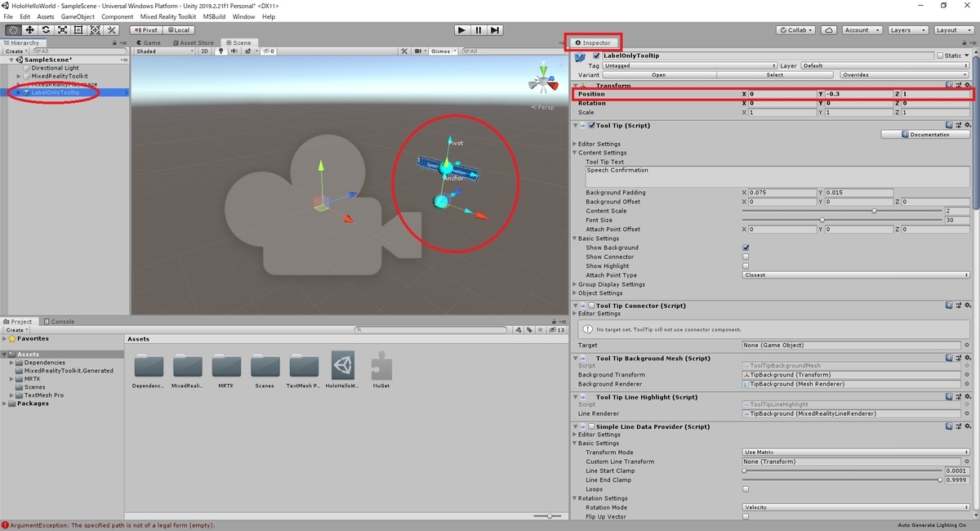
Task: Open the Component menu
Action: (x=118, y=16)
